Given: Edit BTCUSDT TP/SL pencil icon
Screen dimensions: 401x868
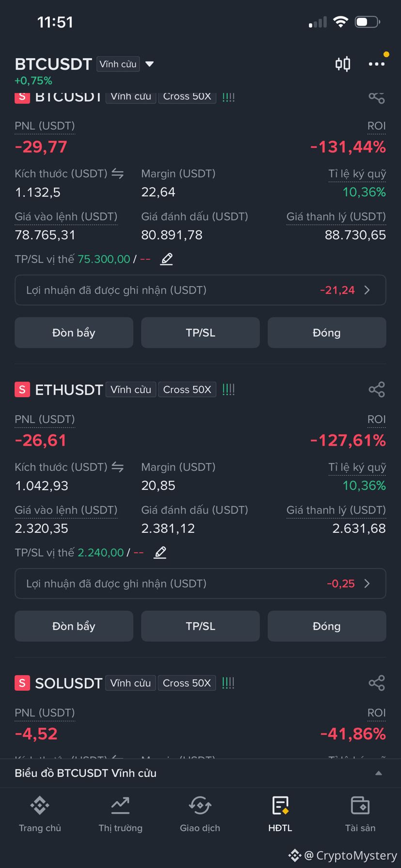Looking at the screenshot, I should coord(167,259).
